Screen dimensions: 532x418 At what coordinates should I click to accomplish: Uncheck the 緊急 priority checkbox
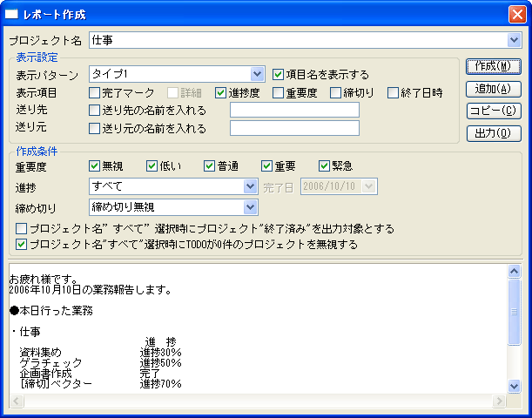325,165
